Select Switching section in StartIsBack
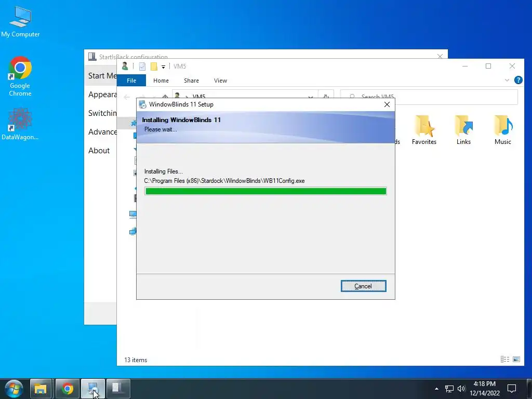Image resolution: width=532 pixels, height=399 pixels. (x=102, y=113)
